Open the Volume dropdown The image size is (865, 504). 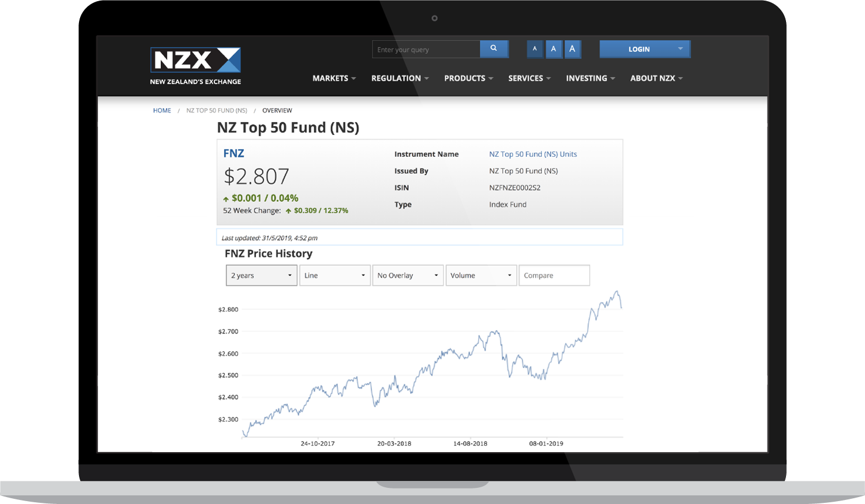482,276
